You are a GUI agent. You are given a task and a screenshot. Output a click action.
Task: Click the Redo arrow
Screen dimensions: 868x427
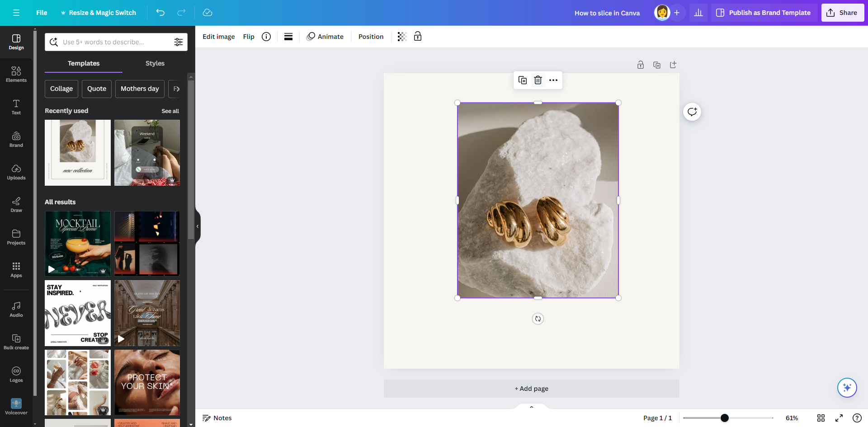(x=181, y=13)
